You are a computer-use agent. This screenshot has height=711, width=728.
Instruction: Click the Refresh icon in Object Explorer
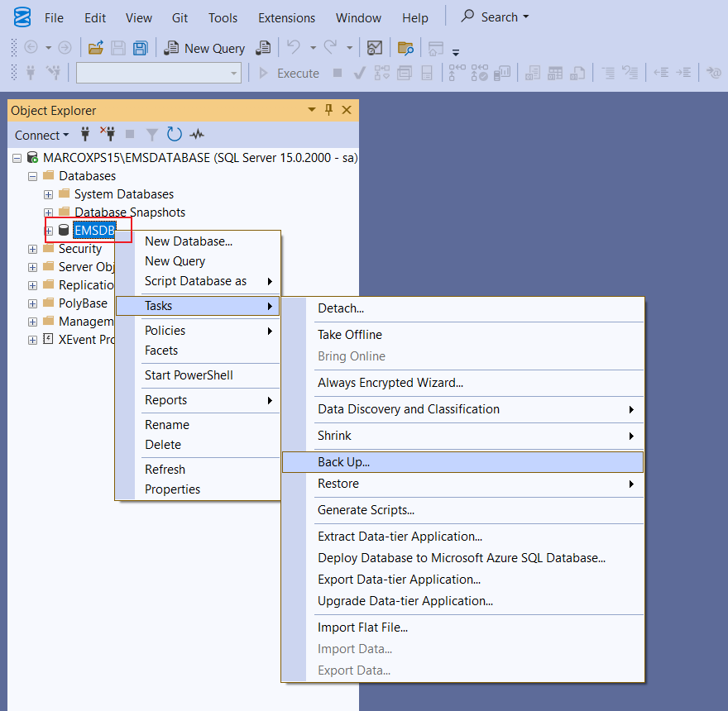coord(174,135)
